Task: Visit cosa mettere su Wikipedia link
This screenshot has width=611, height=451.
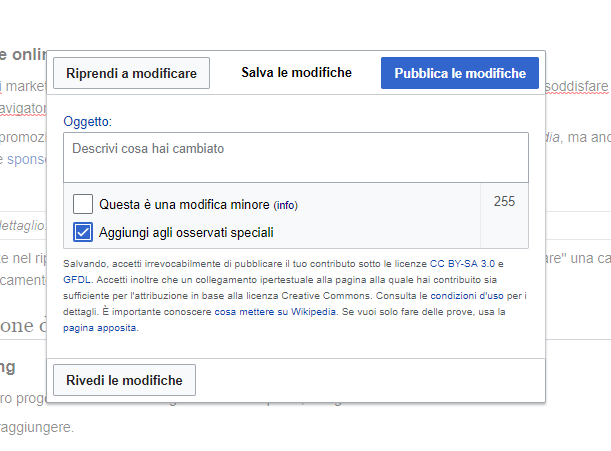Action: [275, 312]
